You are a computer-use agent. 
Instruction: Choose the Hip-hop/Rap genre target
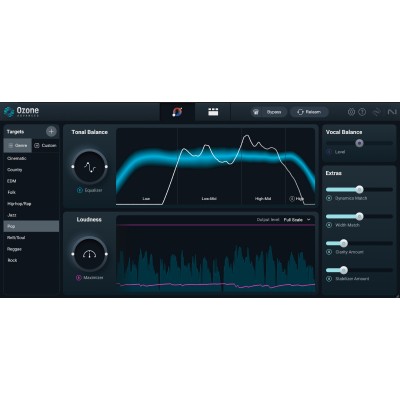(31, 204)
